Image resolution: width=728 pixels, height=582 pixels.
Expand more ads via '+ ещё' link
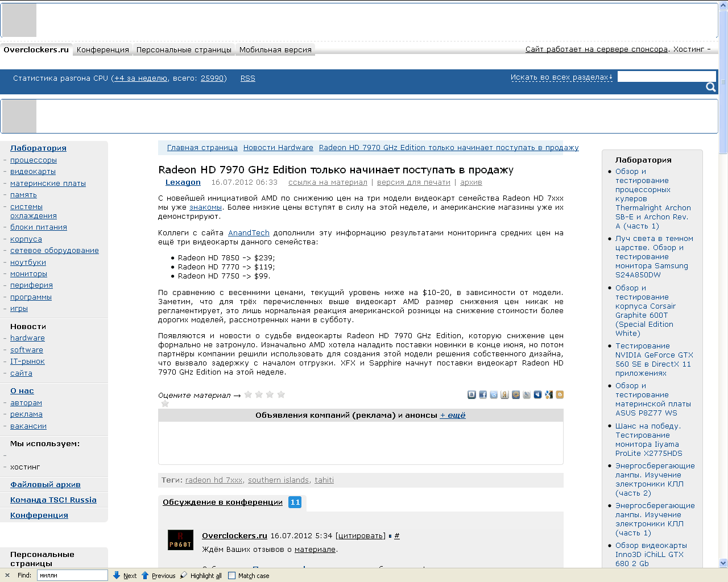(x=452, y=415)
